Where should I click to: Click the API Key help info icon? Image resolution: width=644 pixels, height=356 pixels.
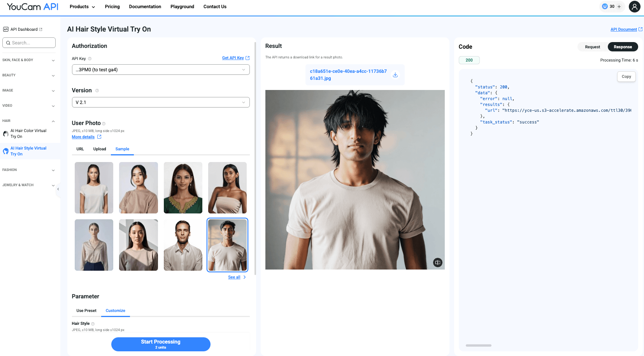[x=89, y=59]
